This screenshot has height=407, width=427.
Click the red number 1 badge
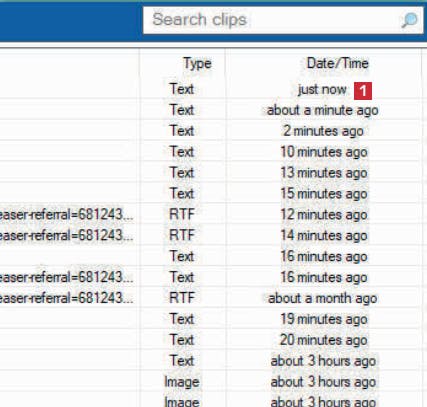tap(363, 91)
